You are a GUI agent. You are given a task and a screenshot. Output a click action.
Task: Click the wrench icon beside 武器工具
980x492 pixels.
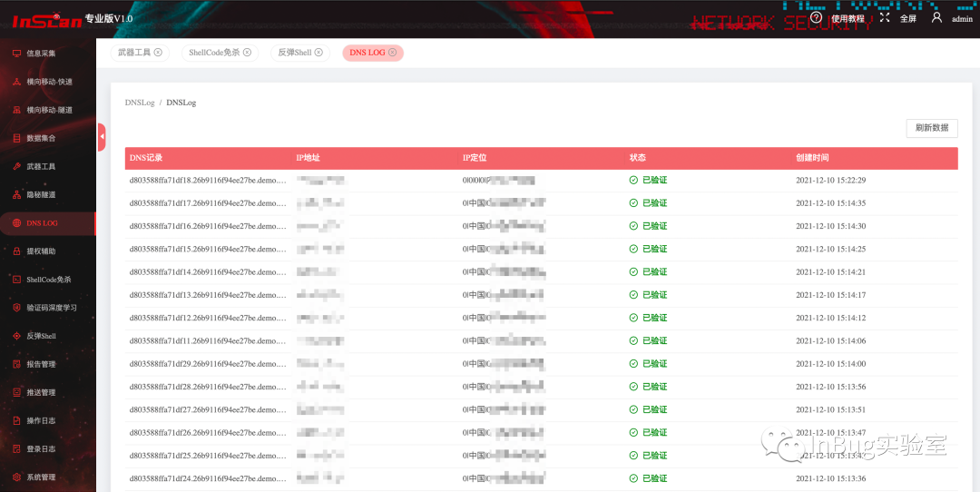(17, 166)
